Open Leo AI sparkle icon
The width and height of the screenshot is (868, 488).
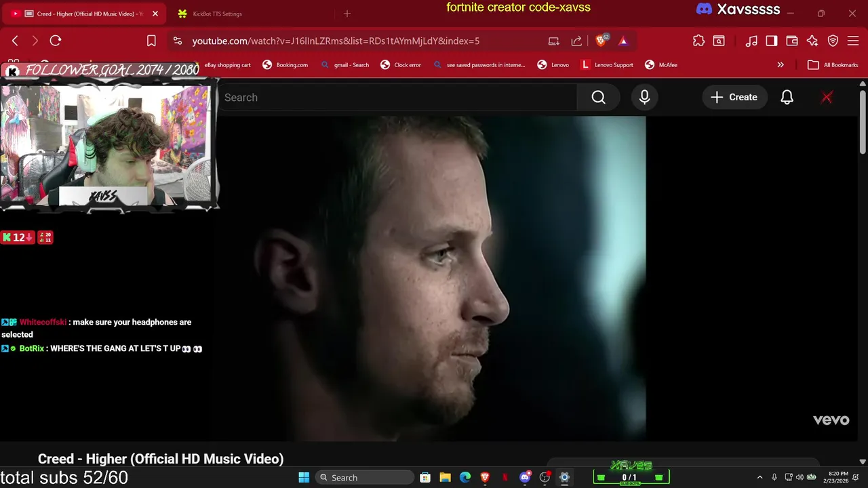pos(812,41)
